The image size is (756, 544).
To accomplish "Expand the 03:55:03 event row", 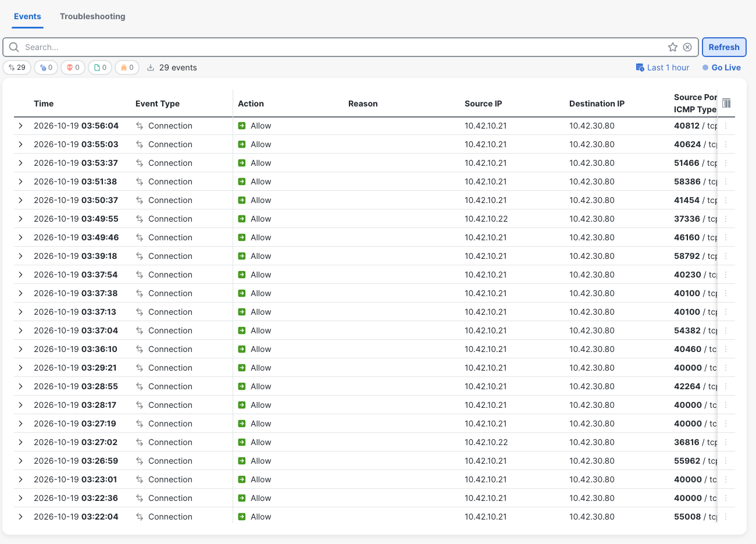I will coord(20,144).
